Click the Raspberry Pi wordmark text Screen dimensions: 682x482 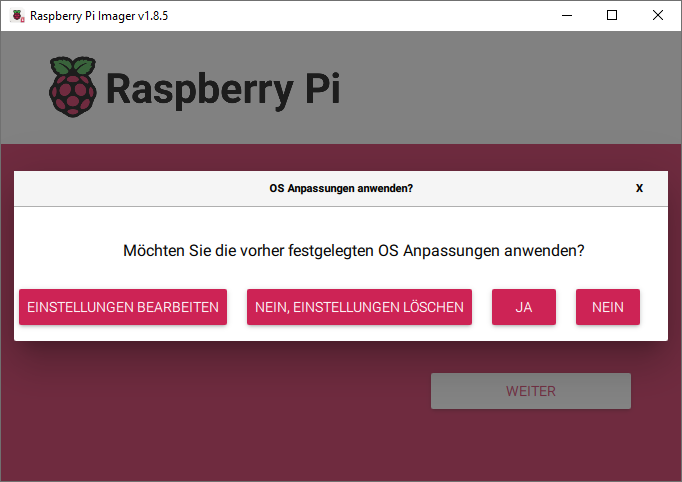[x=223, y=89]
